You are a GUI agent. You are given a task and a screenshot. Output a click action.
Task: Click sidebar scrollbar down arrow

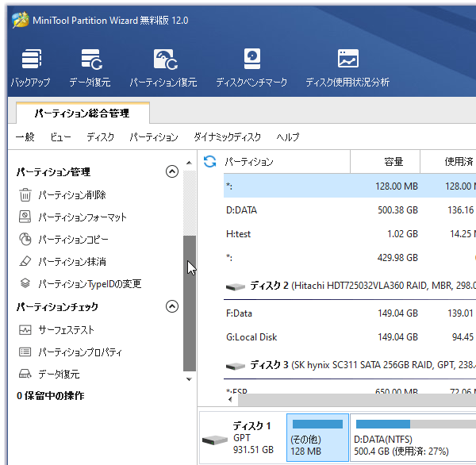click(x=189, y=379)
